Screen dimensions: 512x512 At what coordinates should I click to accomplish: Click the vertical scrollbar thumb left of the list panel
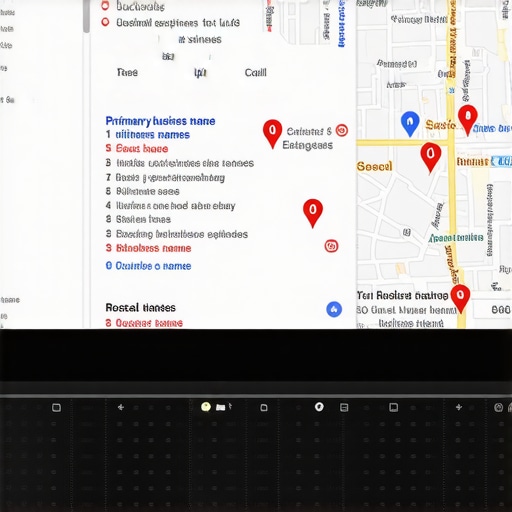tap(86, 16)
